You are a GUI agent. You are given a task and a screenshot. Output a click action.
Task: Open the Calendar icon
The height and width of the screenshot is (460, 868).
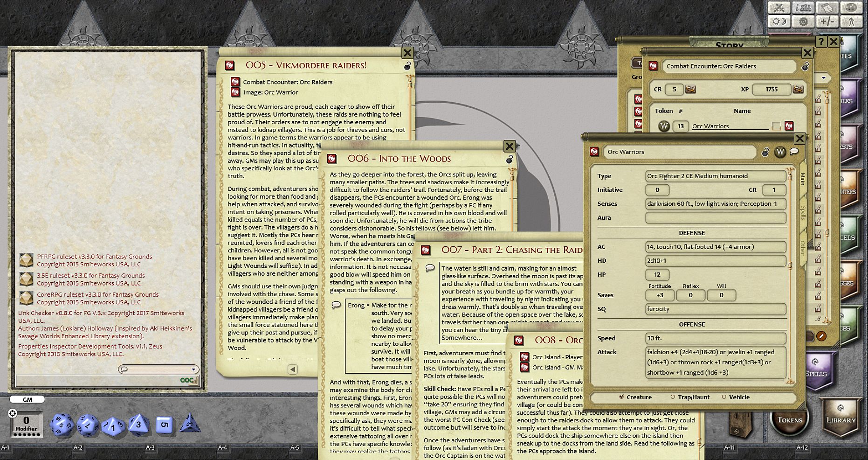coord(827,8)
